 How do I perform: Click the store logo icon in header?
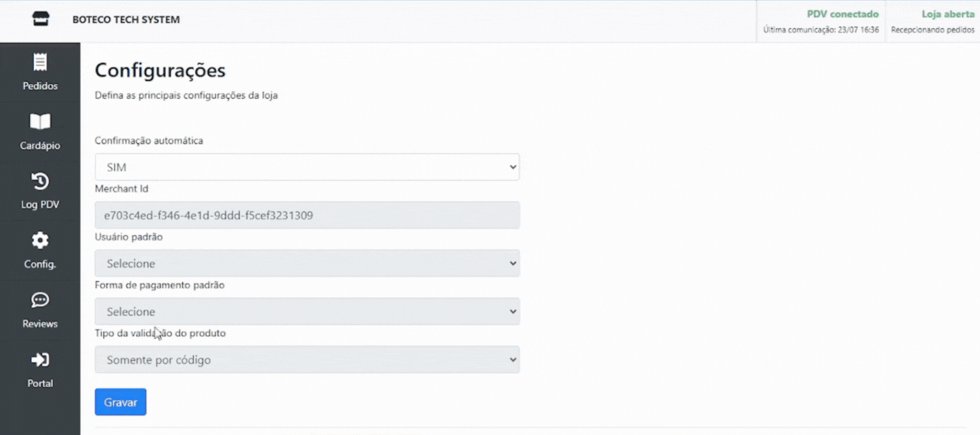click(x=41, y=19)
